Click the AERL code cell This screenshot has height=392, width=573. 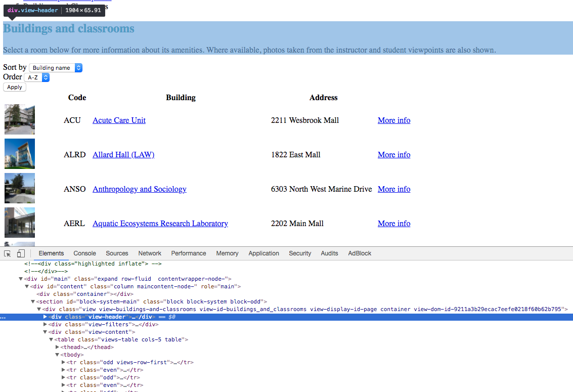(74, 223)
